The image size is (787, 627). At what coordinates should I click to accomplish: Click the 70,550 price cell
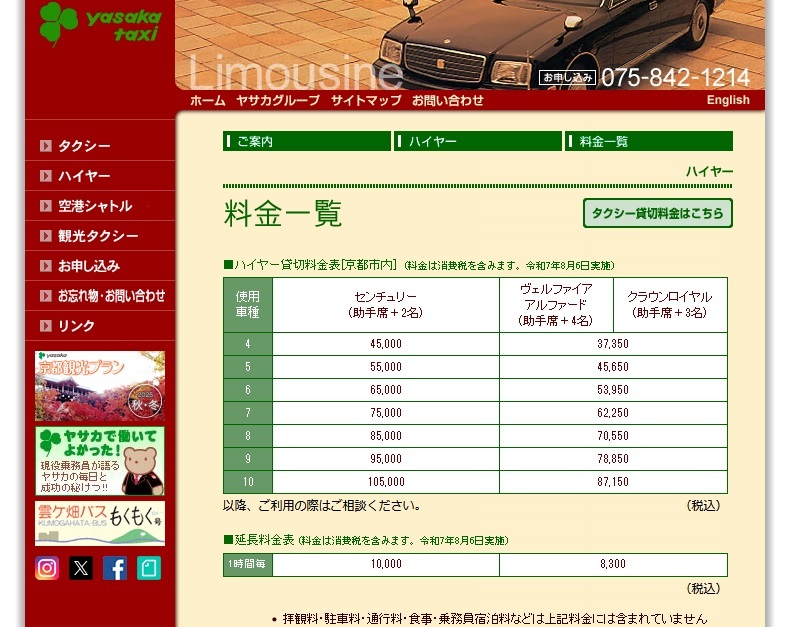[613, 436]
